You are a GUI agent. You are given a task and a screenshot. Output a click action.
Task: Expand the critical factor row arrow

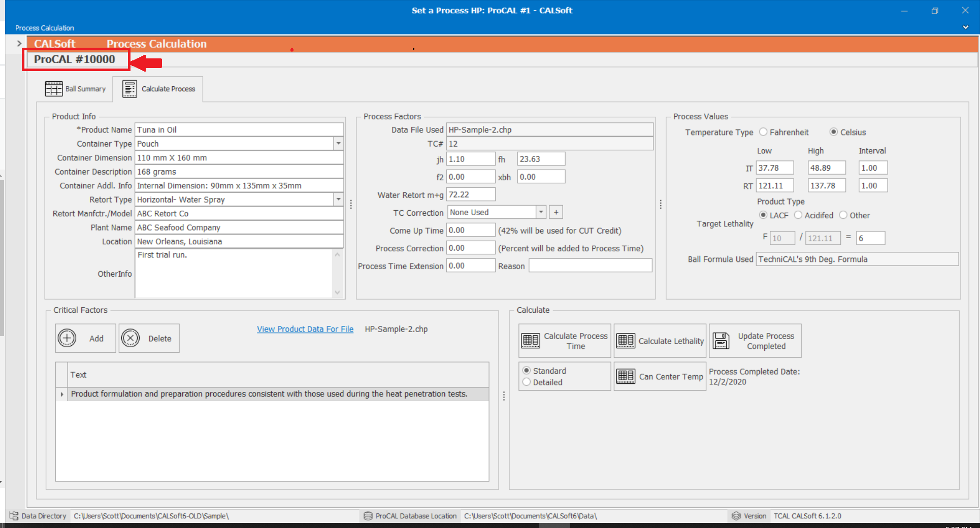(62, 394)
